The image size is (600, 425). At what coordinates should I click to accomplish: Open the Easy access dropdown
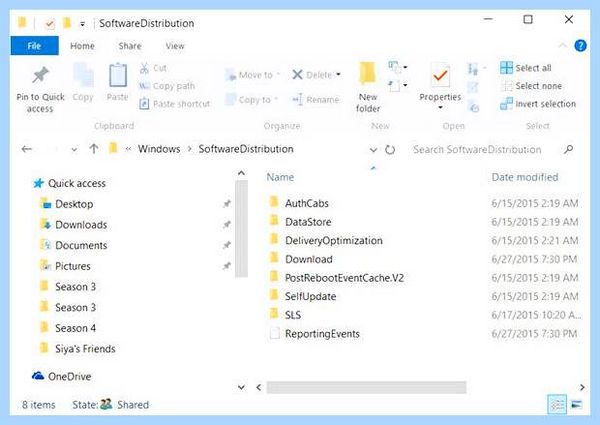coord(398,85)
